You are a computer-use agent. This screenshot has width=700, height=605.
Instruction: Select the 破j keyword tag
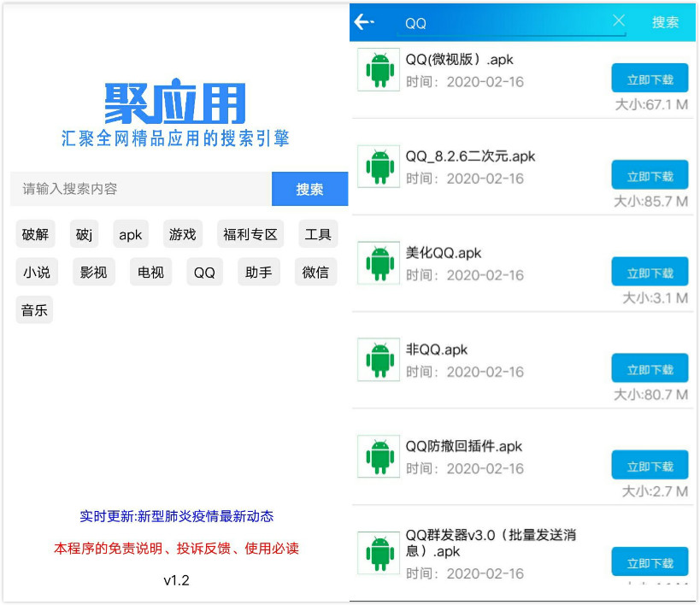pyautogui.click(x=84, y=234)
